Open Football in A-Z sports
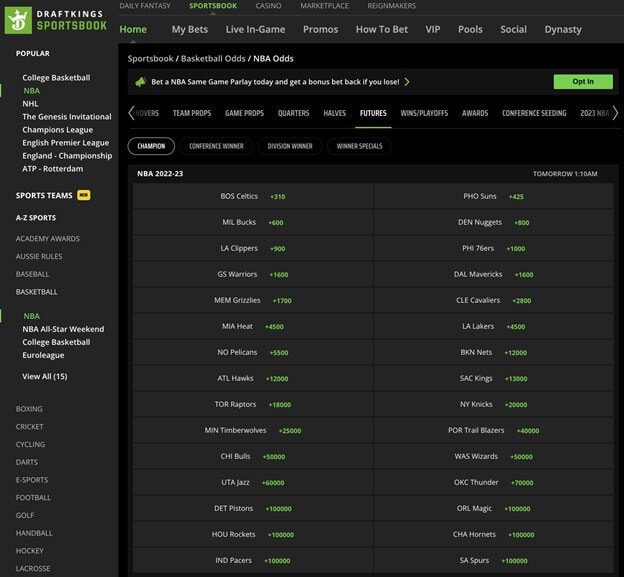Screen dimensions: 624x577 33,498
